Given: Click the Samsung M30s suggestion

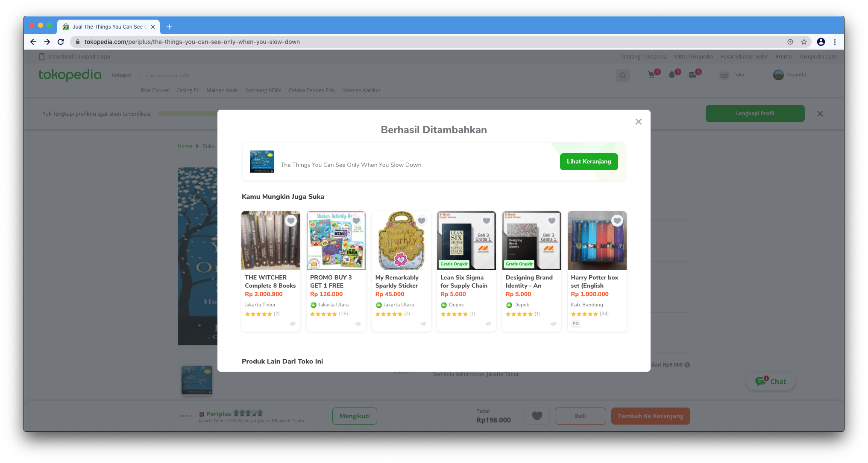Looking at the screenshot, I should pyautogui.click(x=263, y=90).
